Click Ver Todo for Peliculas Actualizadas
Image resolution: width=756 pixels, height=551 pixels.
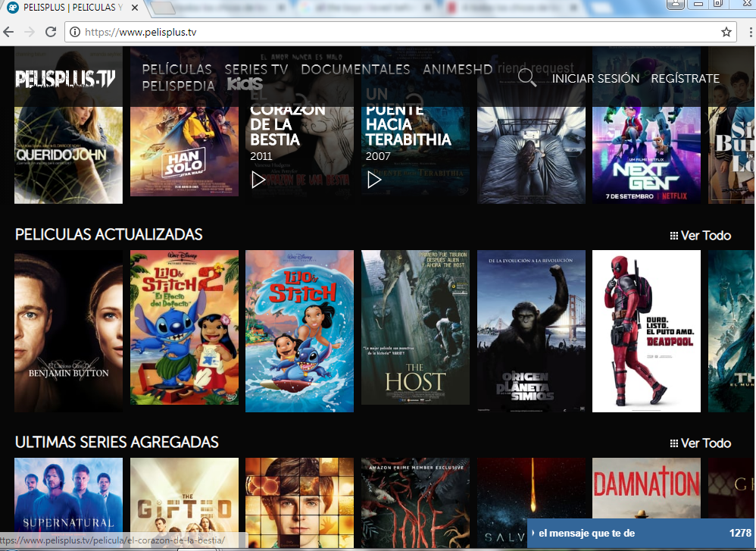point(705,236)
